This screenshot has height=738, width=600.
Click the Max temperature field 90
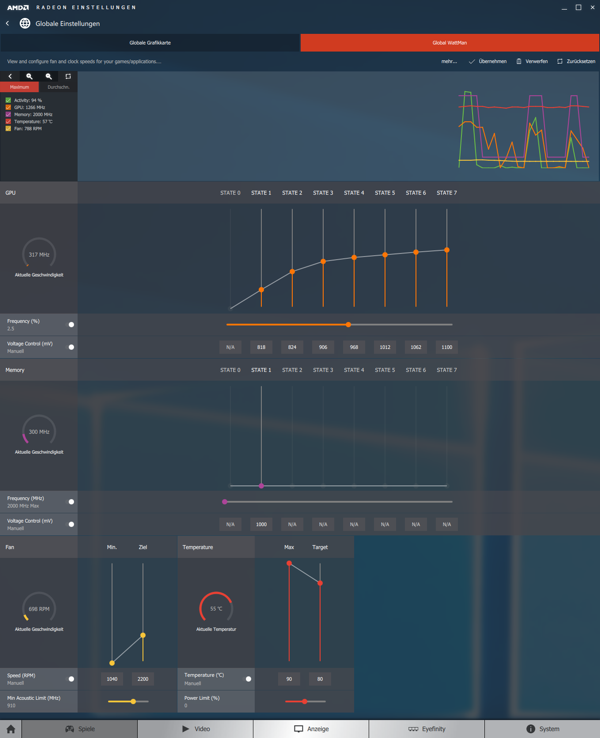pos(289,679)
